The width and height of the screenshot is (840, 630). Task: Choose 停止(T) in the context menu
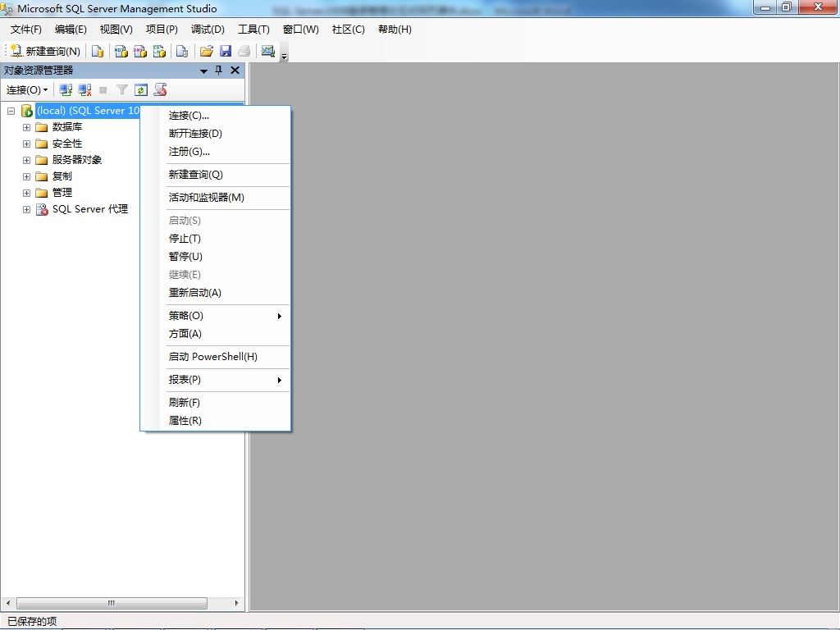point(216,239)
